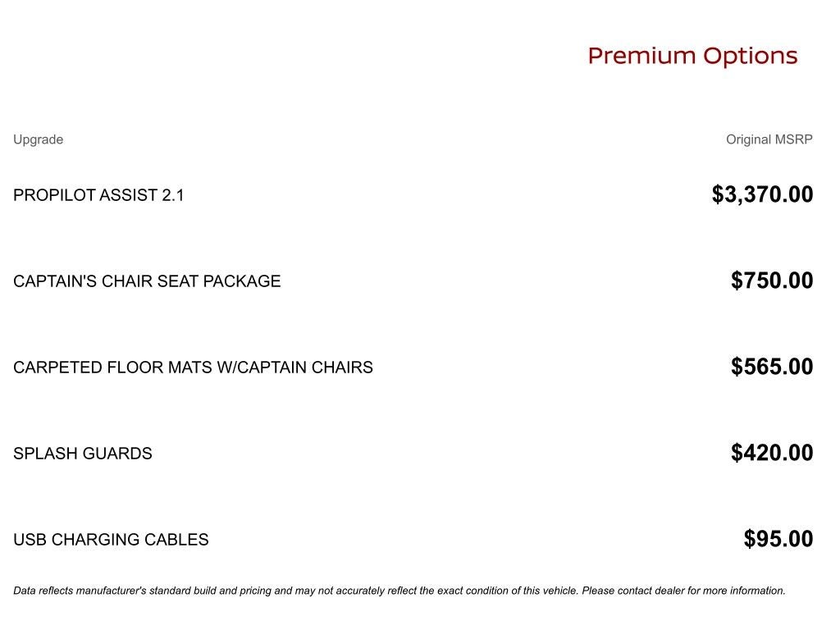
Task: Click the word Options in the heading
Action: [750, 56]
